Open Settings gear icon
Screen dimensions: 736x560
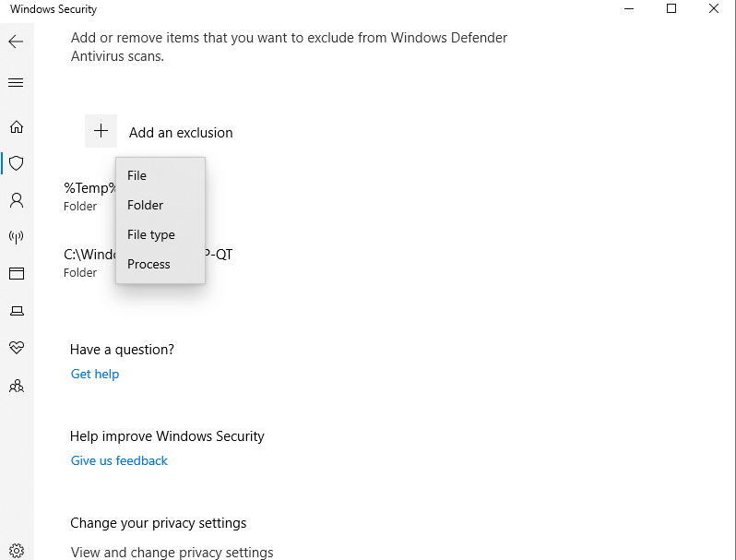(16, 550)
